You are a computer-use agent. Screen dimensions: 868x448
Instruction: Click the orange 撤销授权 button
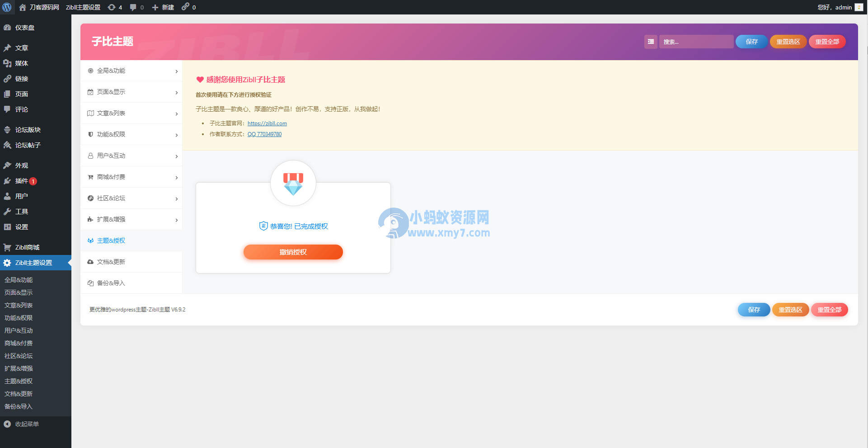pos(293,252)
